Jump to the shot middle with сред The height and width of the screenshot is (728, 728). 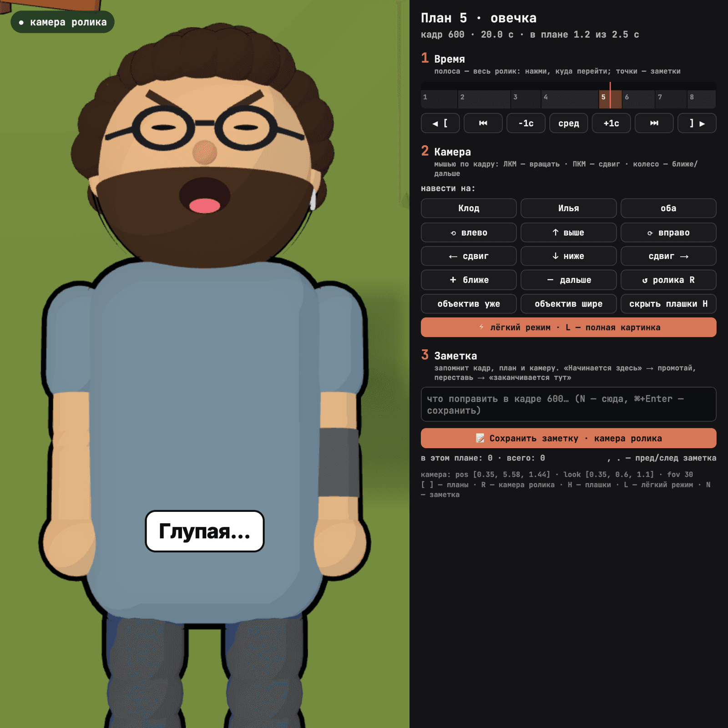[568, 123]
